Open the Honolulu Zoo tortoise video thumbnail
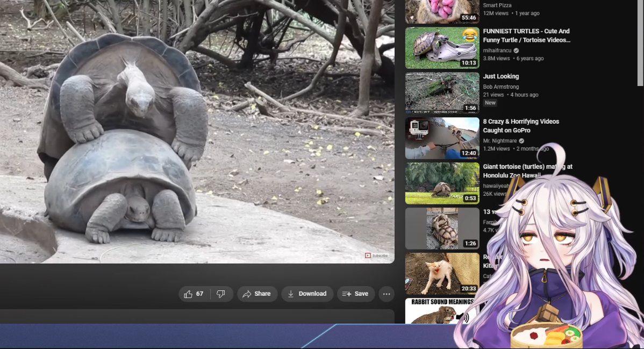 click(x=442, y=183)
